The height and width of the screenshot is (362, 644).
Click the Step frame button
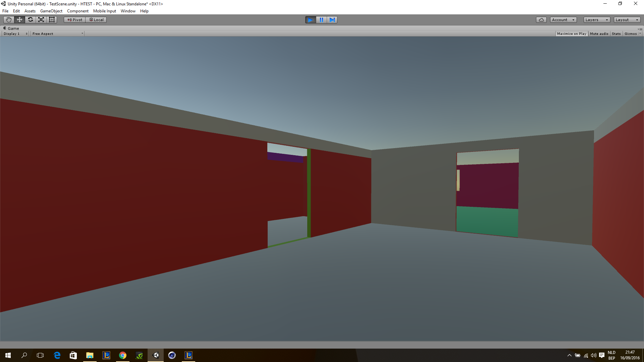[332, 20]
